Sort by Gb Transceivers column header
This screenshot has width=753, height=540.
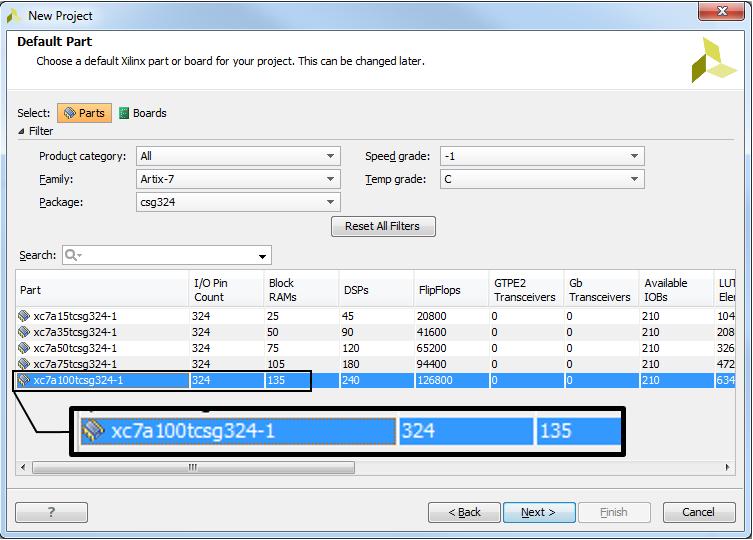point(601,290)
